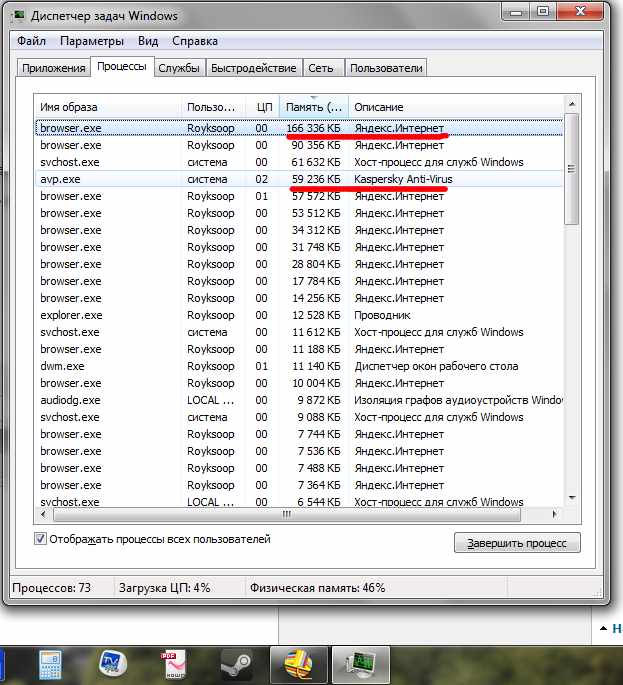Click the horizontal scrollbar thumb
The width and height of the screenshot is (623, 685).
[x=287, y=514]
